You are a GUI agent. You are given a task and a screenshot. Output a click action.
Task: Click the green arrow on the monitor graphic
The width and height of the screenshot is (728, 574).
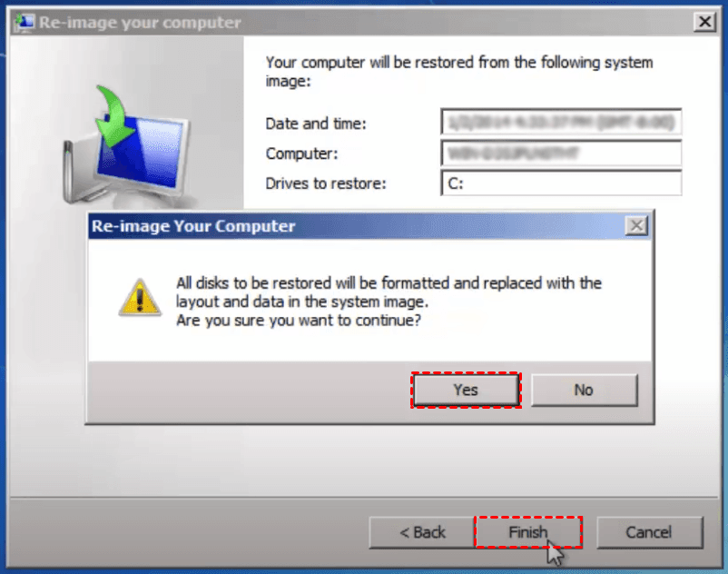(x=113, y=116)
